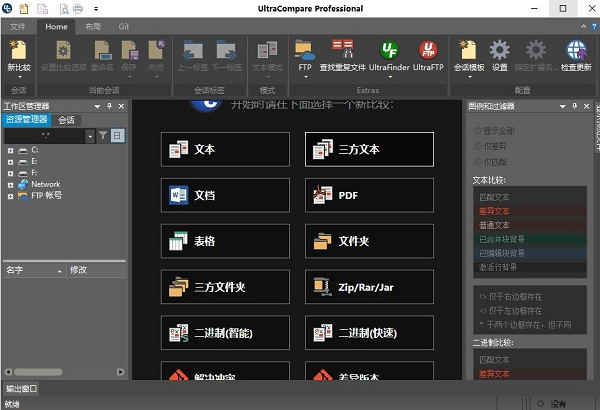Expand the E: drive node
This screenshot has height=410, width=600.
pos(11,162)
